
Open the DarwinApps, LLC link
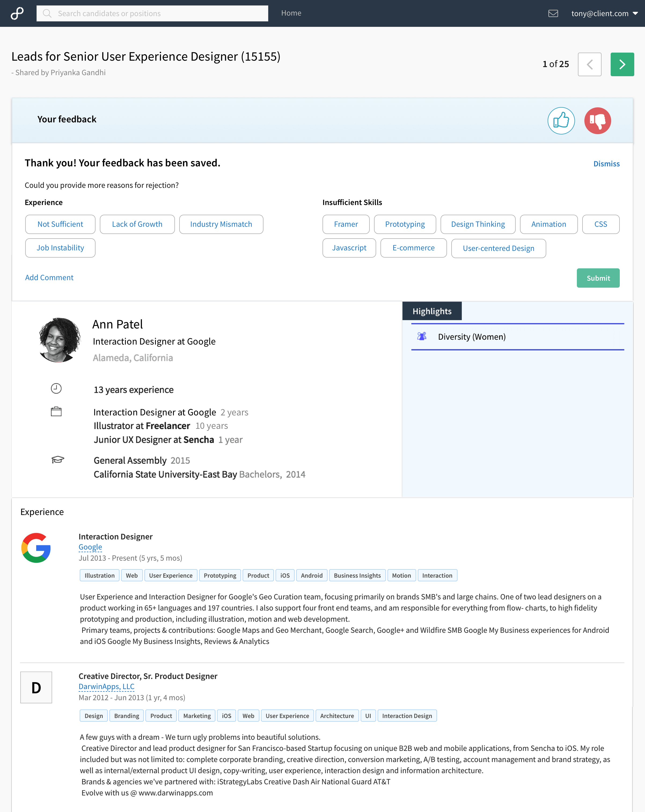pos(107,687)
